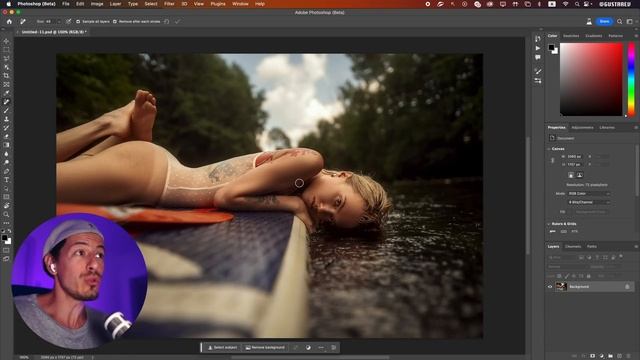The width and height of the screenshot is (640, 360).
Task: Select the Brush tool
Action: tap(6, 111)
